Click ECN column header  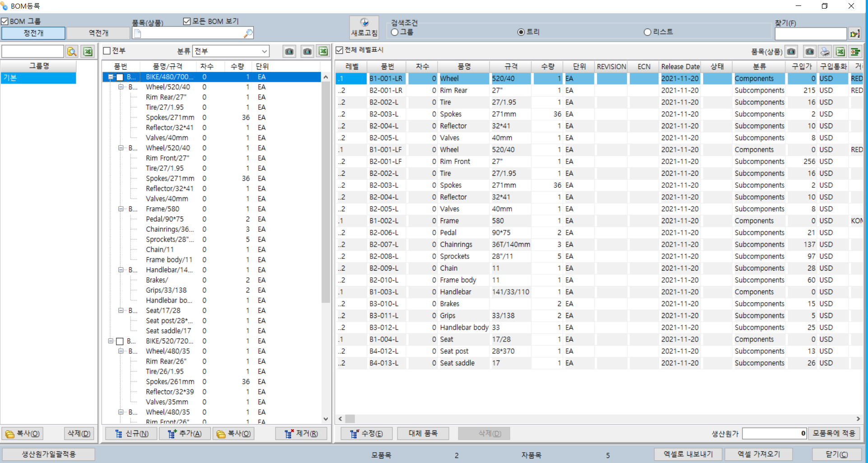click(x=644, y=66)
